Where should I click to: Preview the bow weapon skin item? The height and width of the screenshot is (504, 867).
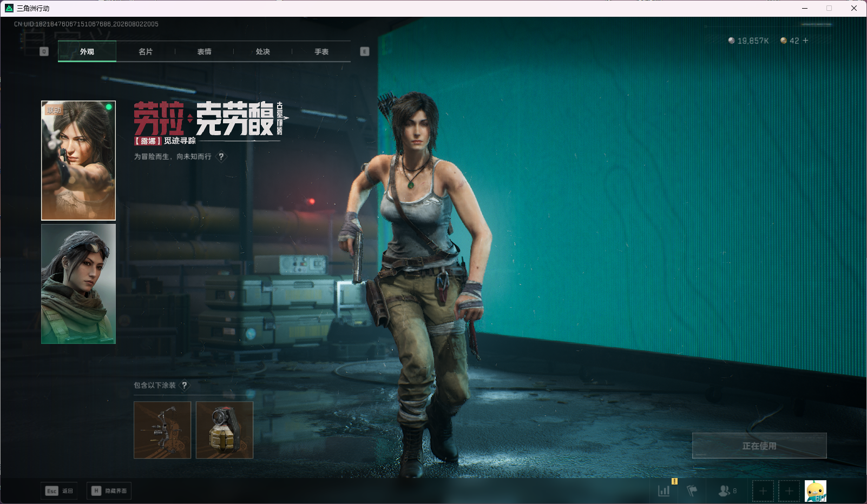coord(162,430)
